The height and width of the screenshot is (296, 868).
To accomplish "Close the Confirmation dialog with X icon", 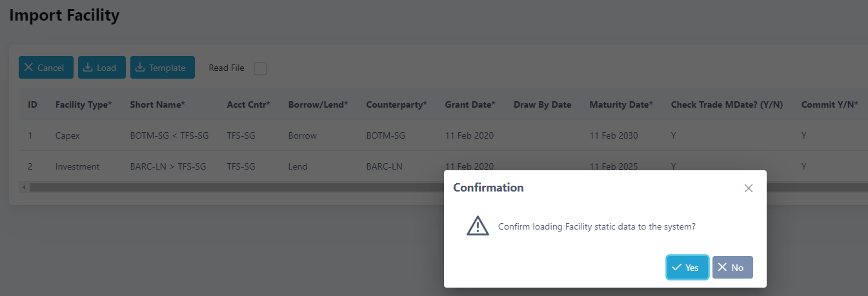I will [749, 188].
